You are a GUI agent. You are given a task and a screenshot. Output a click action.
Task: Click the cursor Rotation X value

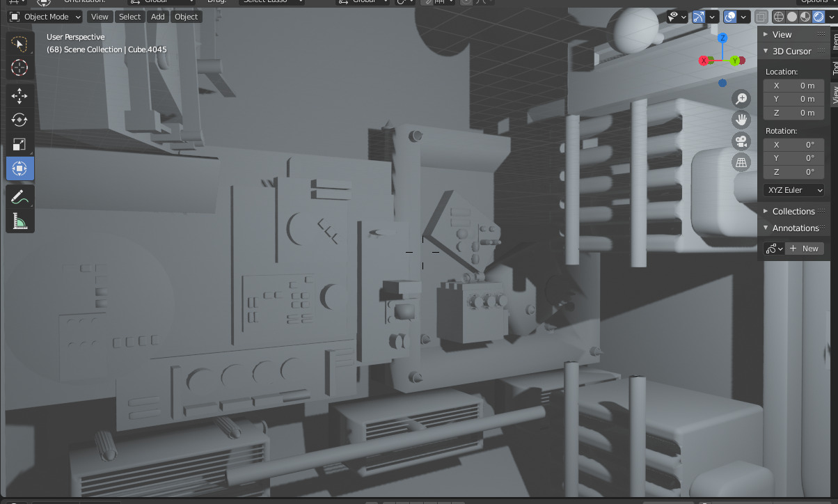pyautogui.click(x=793, y=145)
